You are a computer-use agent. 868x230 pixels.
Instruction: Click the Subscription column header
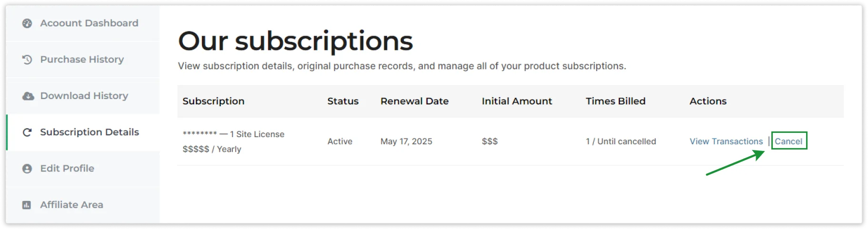[213, 101]
